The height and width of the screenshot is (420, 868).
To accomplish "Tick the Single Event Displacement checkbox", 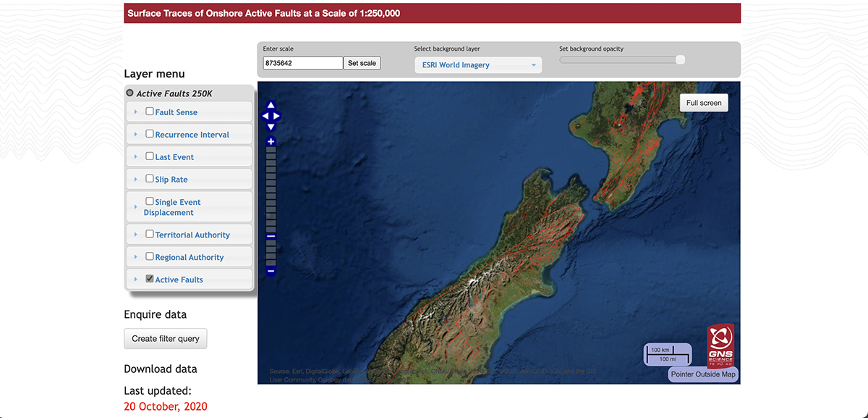I will 150,201.
